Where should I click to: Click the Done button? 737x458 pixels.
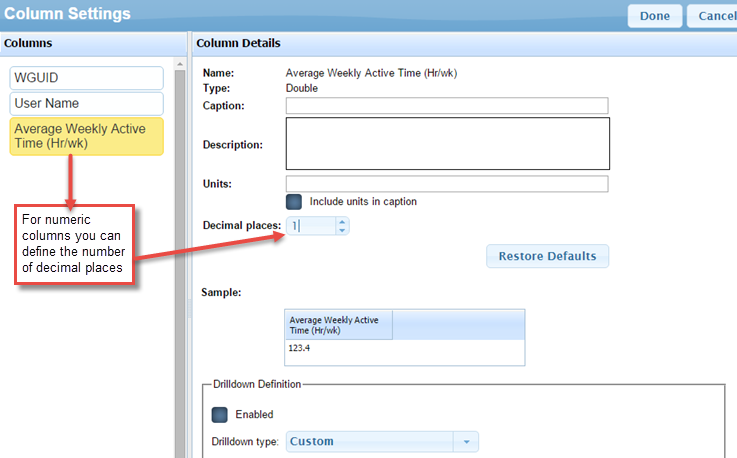tap(655, 16)
